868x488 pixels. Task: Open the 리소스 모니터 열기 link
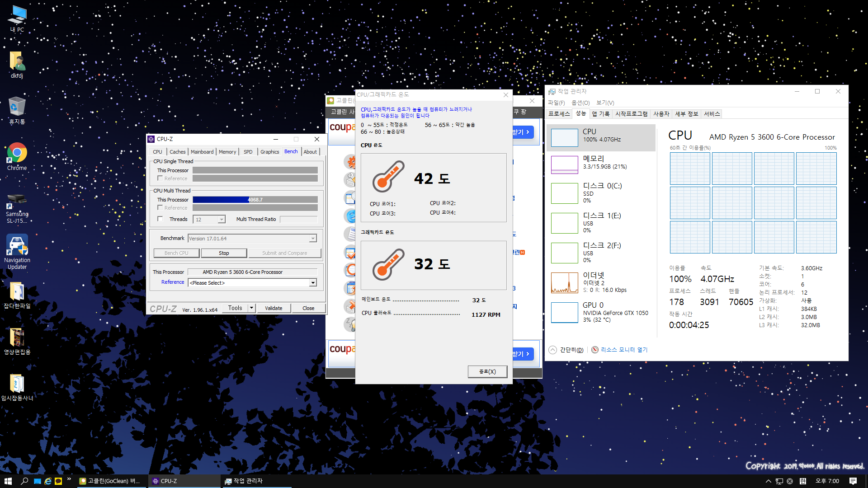pyautogui.click(x=624, y=350)
